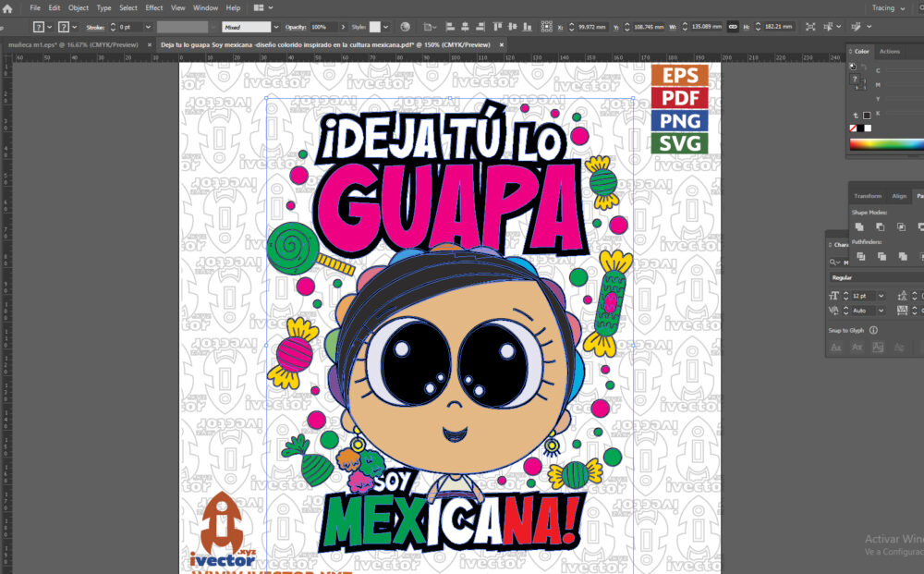Open the Mixed brush definition dropdown
The width and height of the screenshot is (924, 574).
275,27
